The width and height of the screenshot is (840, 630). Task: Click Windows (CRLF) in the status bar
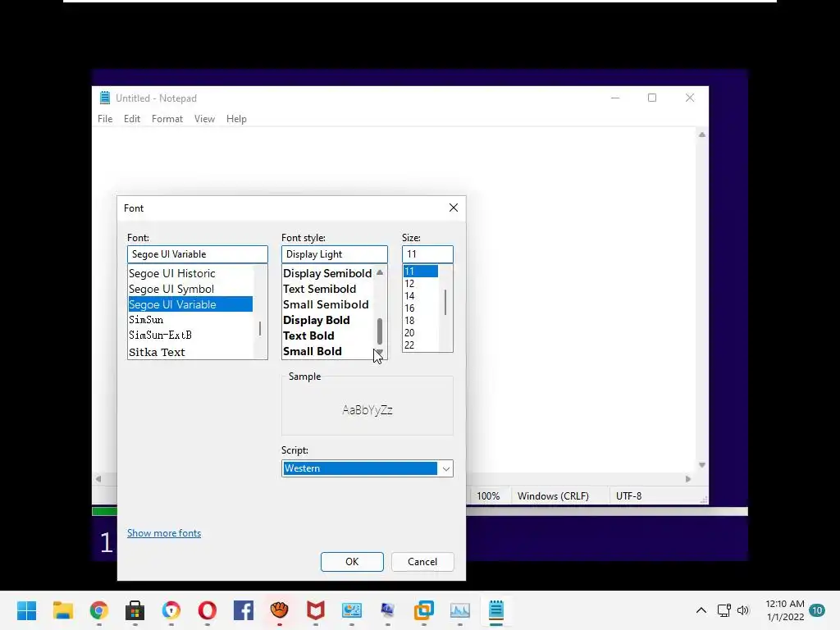[x=554, y=496]
